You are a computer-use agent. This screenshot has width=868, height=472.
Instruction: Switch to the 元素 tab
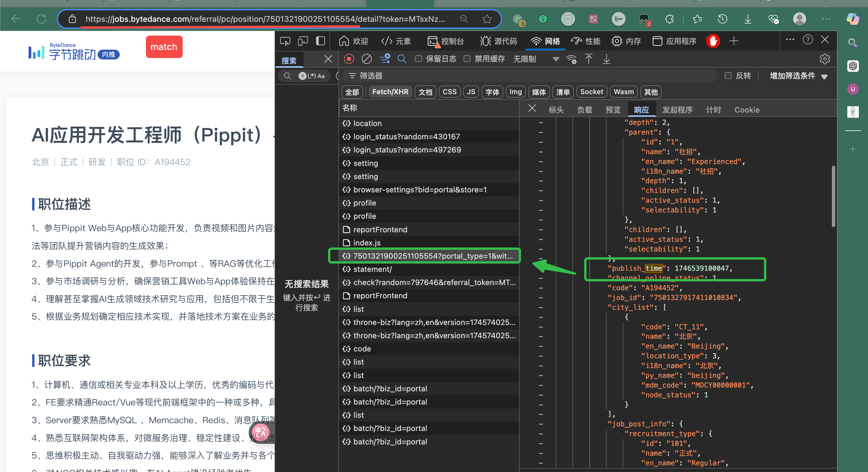tap(396, 41)
